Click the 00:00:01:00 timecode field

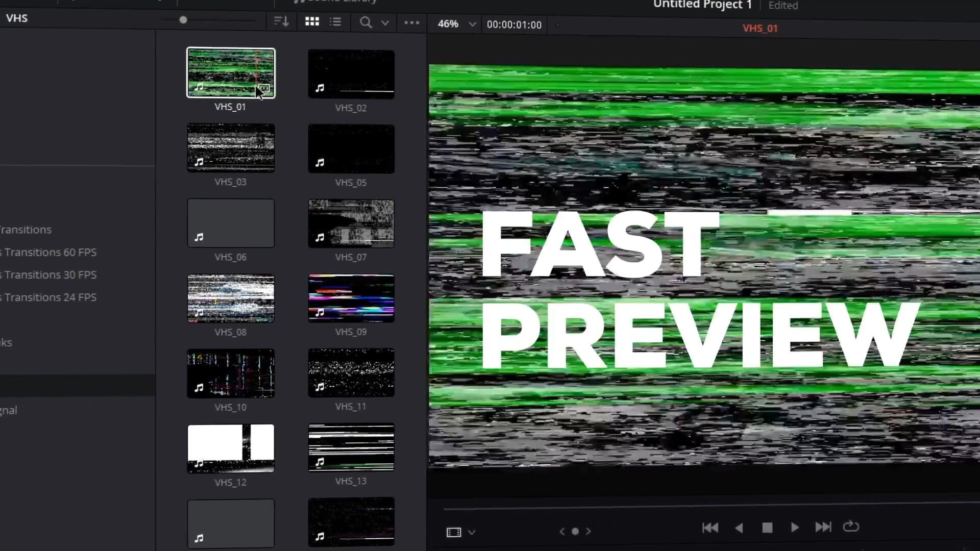point(514,24)
